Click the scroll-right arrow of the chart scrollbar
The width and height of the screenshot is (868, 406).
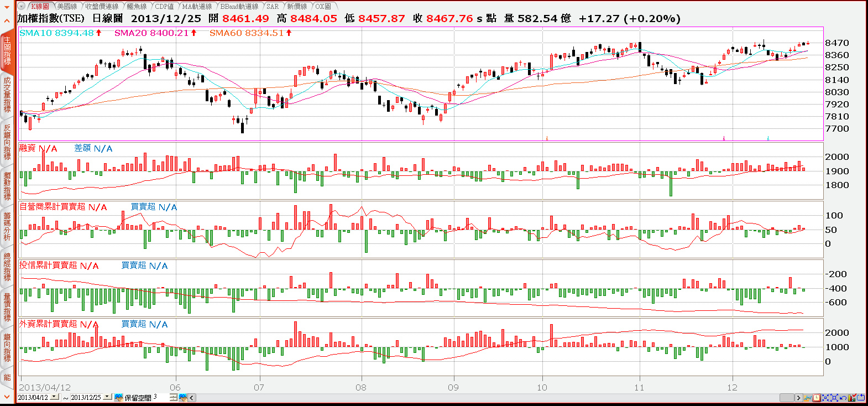(798, 397)
